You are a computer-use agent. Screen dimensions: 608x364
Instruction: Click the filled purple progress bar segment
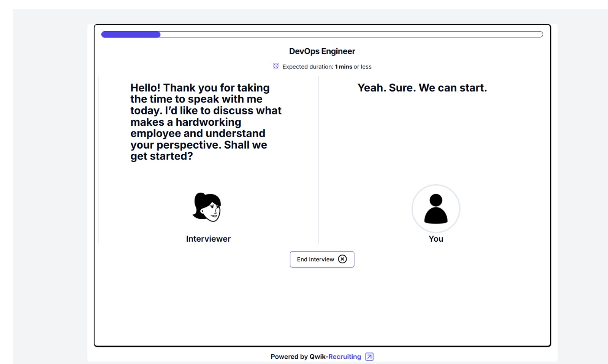coord(131,35)
